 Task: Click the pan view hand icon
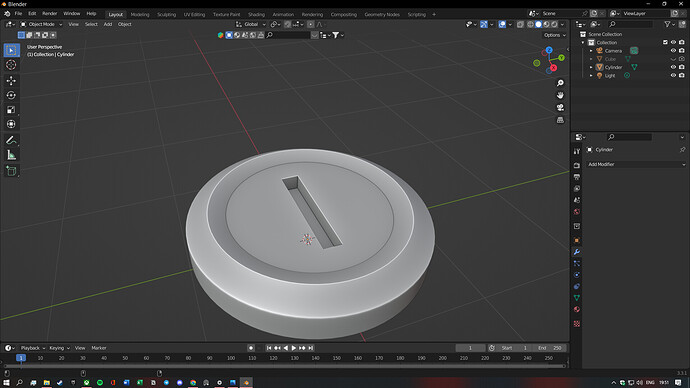point(560,95)
